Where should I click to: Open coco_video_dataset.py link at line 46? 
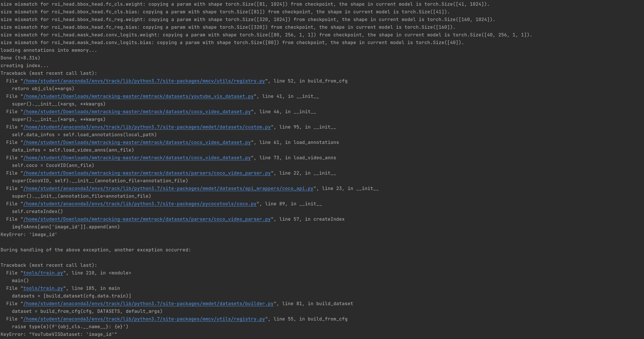point(137,112)
